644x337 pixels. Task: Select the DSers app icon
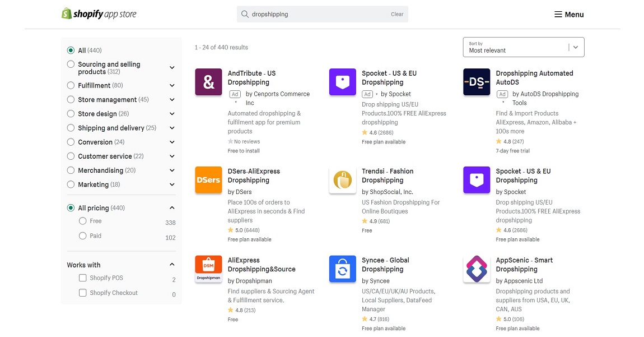[x=208, y=179]
